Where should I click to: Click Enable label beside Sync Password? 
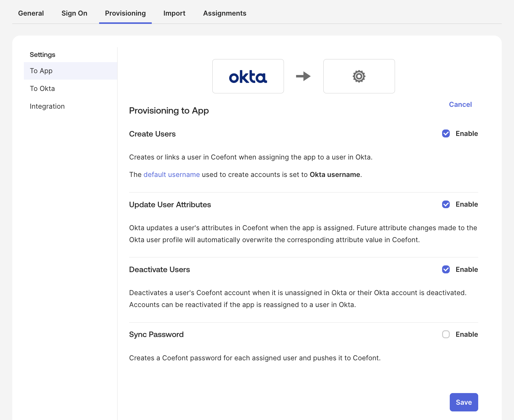point(467,334)
